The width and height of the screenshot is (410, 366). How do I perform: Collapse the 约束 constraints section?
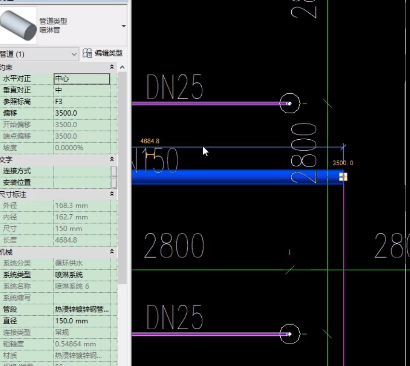(x=112, y=67)
